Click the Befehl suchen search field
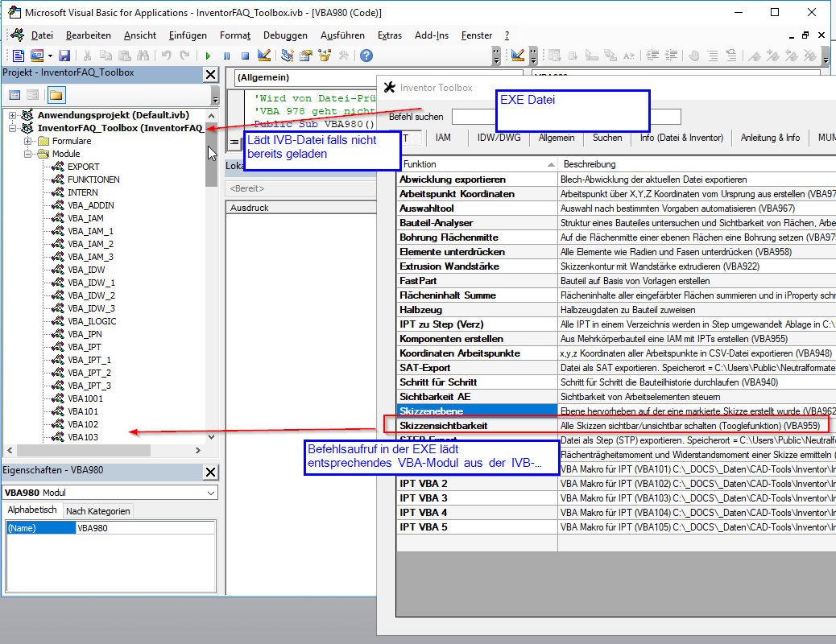The height and width of the screenshot is (644, 836). (x=475, y=117)
